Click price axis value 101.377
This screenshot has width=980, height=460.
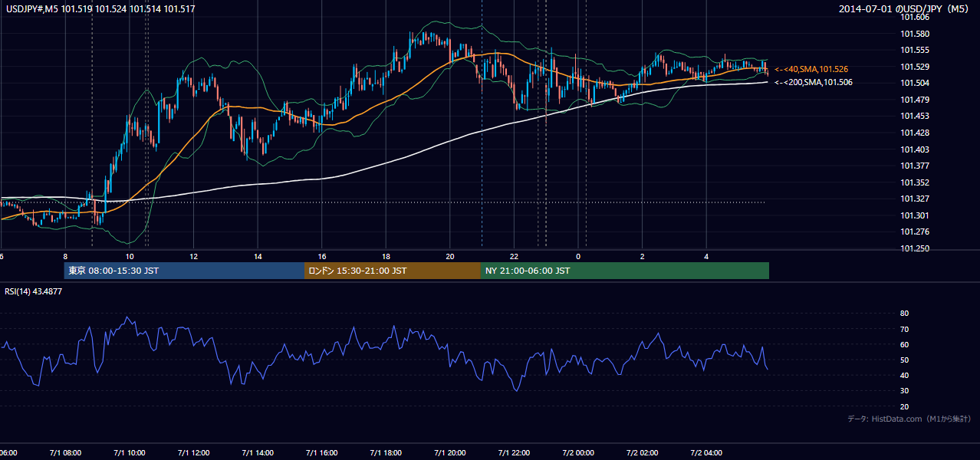point(915,166)
